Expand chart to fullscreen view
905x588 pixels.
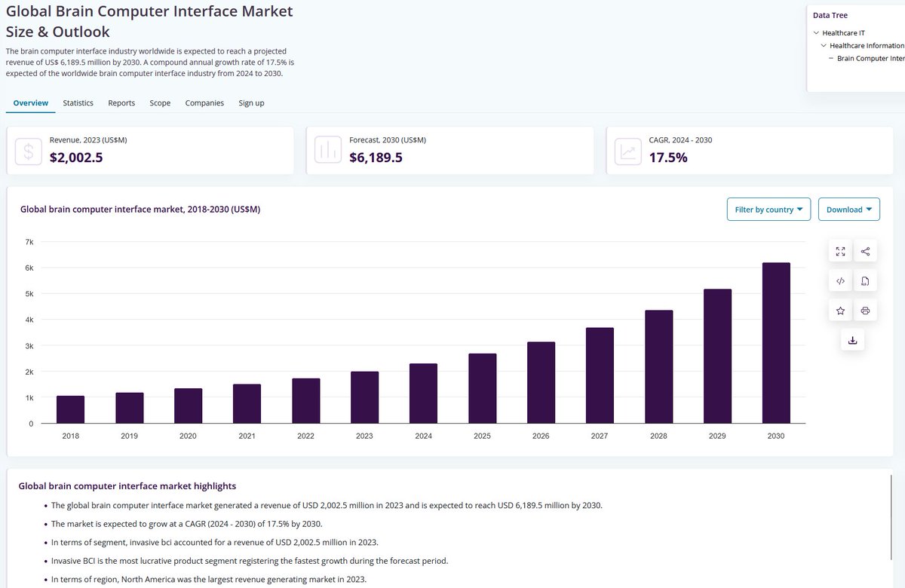tap(840, 252)
